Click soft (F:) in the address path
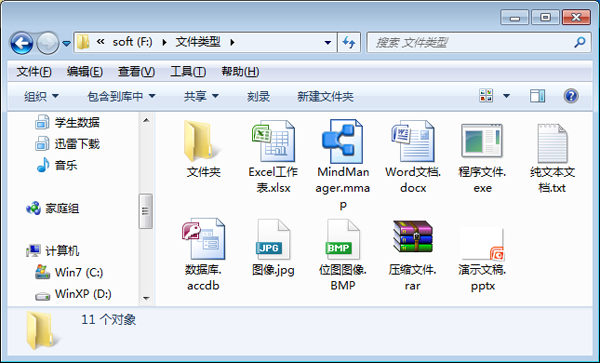 tap(132, 42)
